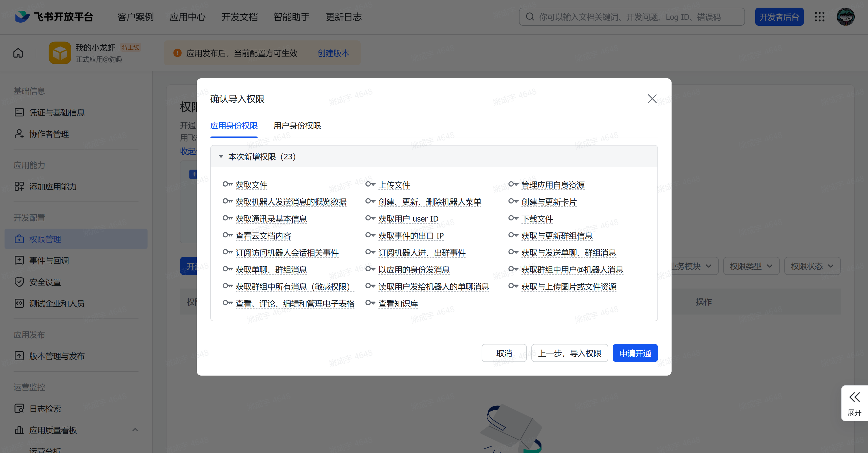Close the 确认导入权限 dialog

tap(652, 99)
